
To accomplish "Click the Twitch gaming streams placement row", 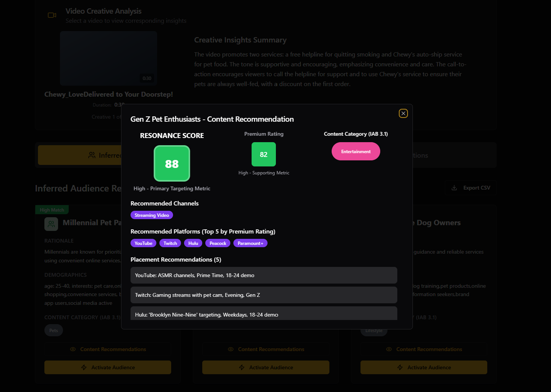I will point(264,295).
